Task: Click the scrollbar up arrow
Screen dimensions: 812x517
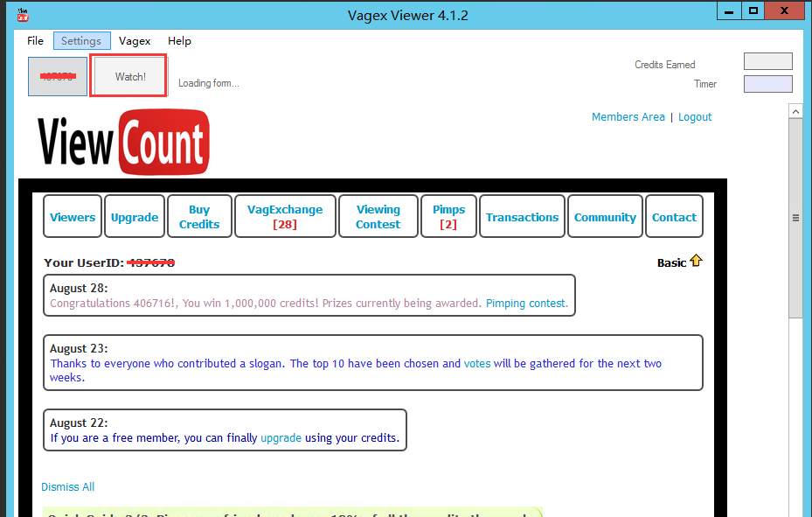Action: point(796,111)
